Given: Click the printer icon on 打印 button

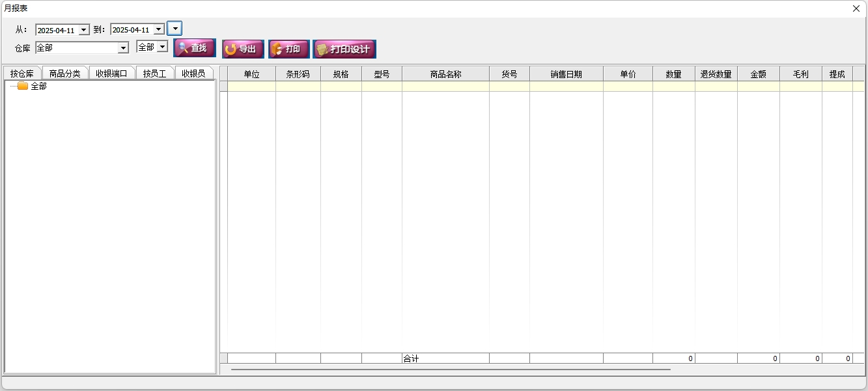Looking at the screenshot, I should pyautogui.click(x=277, y=49).
